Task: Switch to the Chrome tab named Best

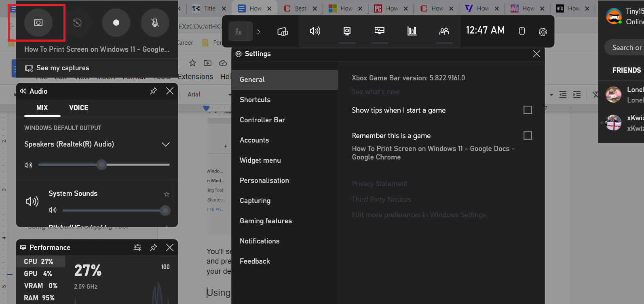Action: 300,8
